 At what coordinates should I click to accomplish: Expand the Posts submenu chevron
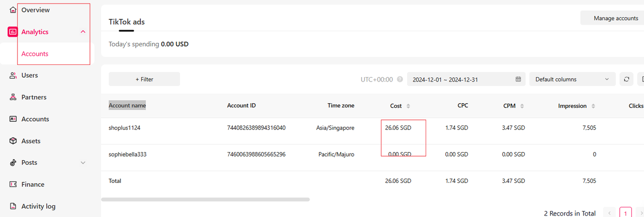83,163
